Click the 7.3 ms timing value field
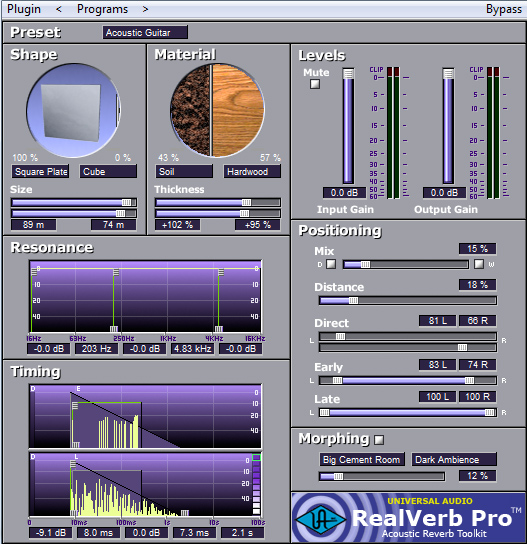 [x=195, y=533]
